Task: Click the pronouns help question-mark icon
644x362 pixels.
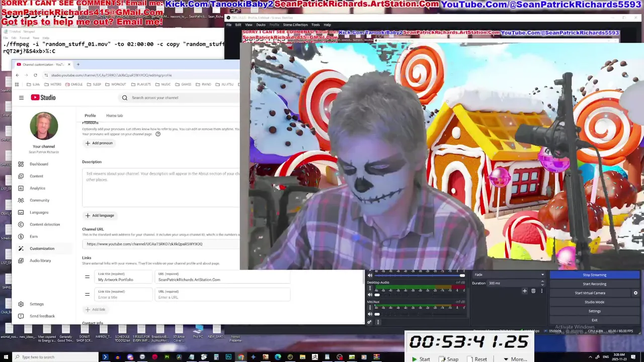Action: click(x=158, y=134)
